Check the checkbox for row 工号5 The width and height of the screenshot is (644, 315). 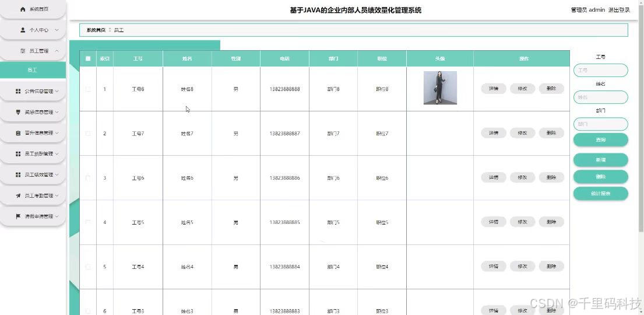(88, 222)
